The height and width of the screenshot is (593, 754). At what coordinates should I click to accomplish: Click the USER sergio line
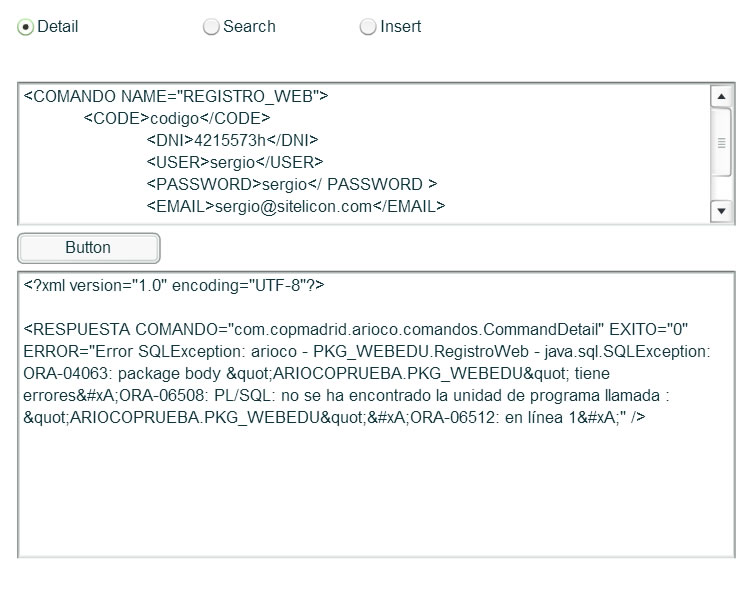click(x=235, y=163)
